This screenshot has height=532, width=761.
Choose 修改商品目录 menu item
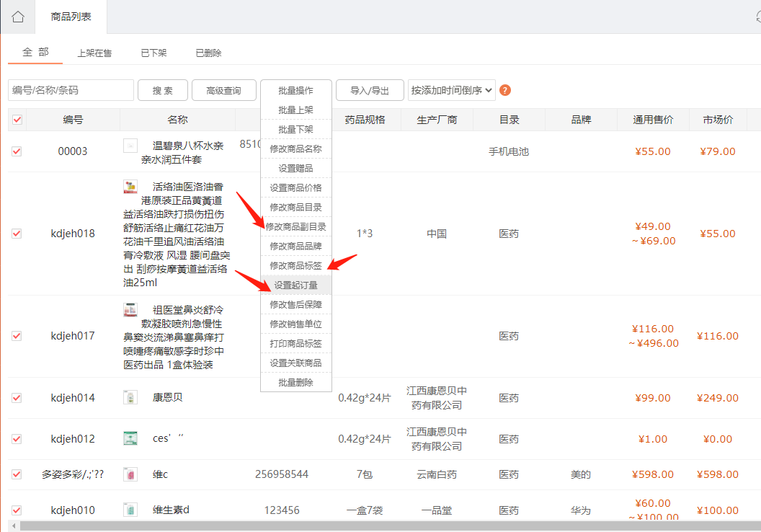(x=296, y=208)
